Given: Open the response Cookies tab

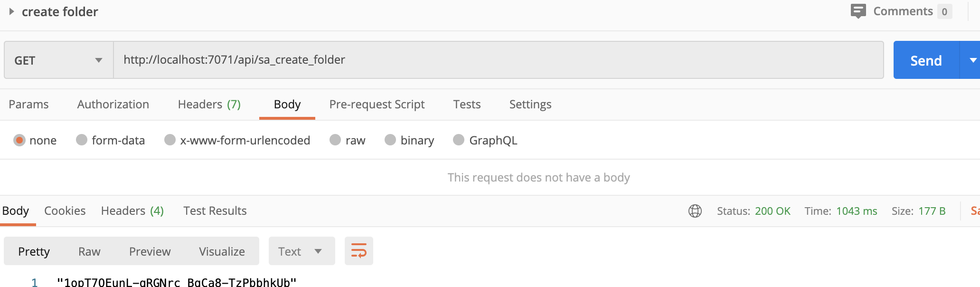Looking at the screenshot, I should [65, 211].
